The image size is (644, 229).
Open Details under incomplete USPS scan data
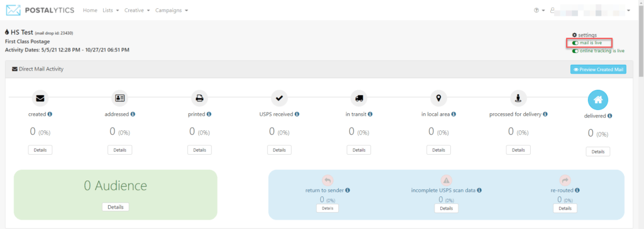pos(446,208)
